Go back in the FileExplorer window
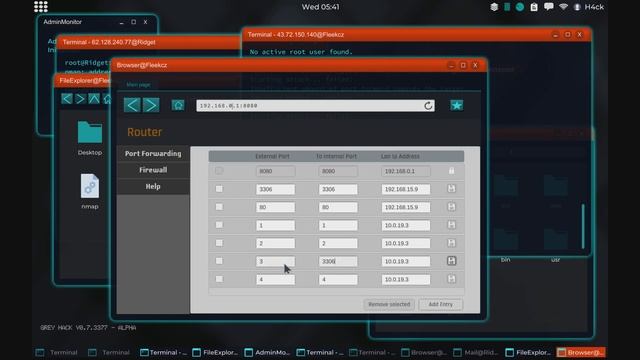Viewport: 640px width, 360px height. [67, 98]
